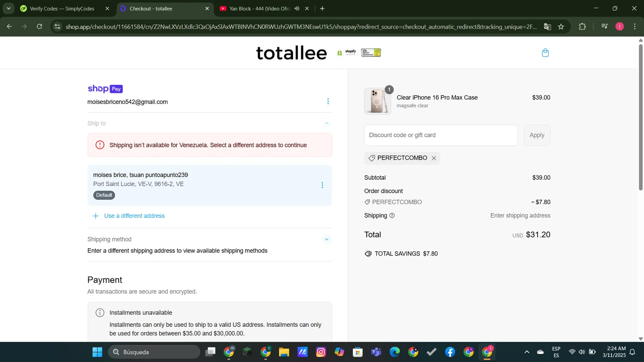The height and width of the screenshot is (362, 644).
Task: Click the Total Savings tag icon
Action: coord(368,254)
